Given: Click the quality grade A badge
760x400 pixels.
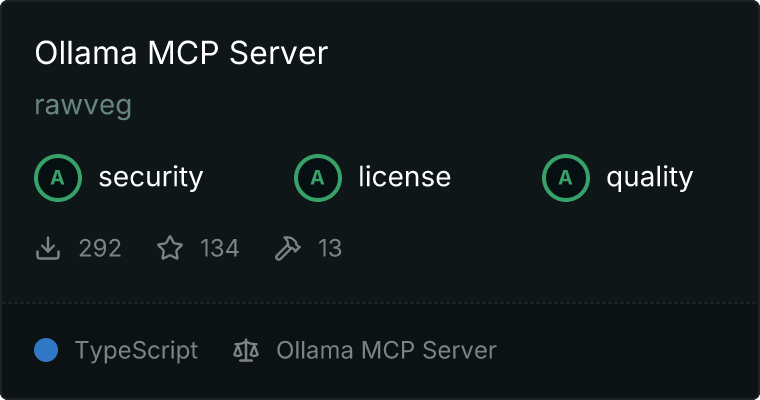Looking at the screenshot, I should pyautogui.click(x=566, y=178).
